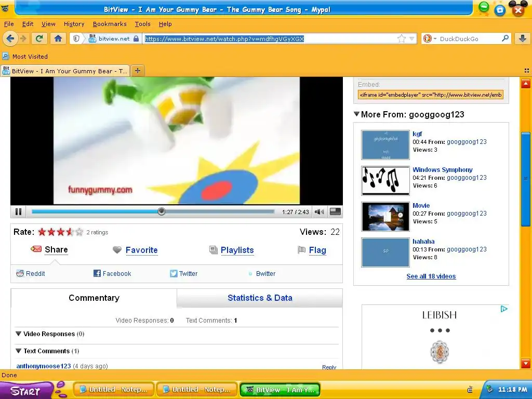Viewport: 532px width, 399px height.
Task: Go back with the browser Back arrow
Action: (10, 38)
